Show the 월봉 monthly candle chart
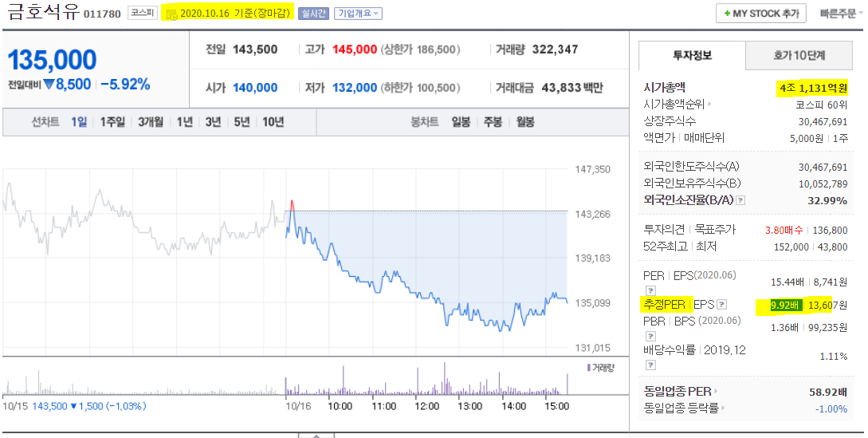868x438 pixels. (524, 122)
